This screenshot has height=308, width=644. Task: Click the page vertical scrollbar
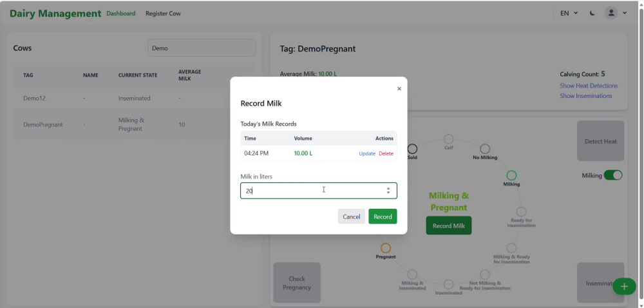641,154
